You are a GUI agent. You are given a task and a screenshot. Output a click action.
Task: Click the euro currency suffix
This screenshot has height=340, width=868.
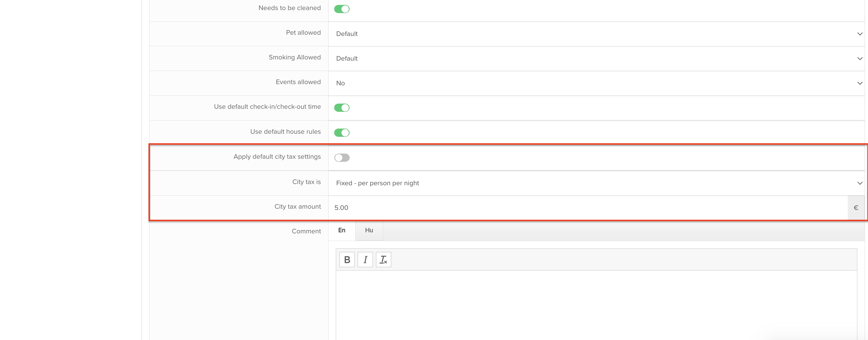pyautogui.click(x=856, y=207)
